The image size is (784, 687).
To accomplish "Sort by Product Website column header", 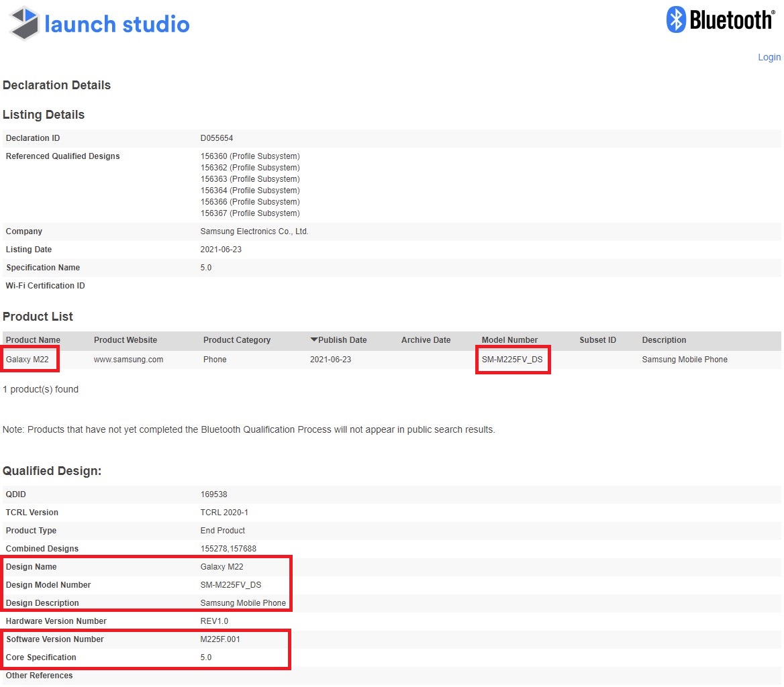I will pos(126,340).
